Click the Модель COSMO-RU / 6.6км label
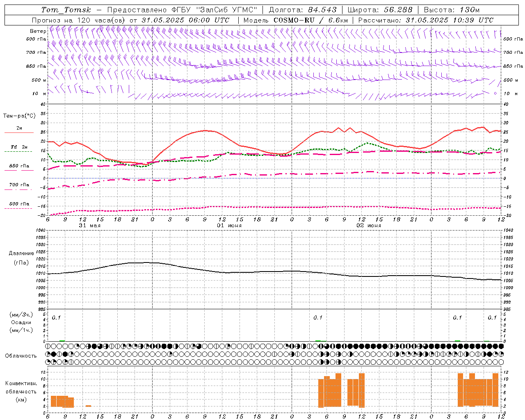Viewport: 525px width, 420px height. pyautogui.click(x=296, y=20)
